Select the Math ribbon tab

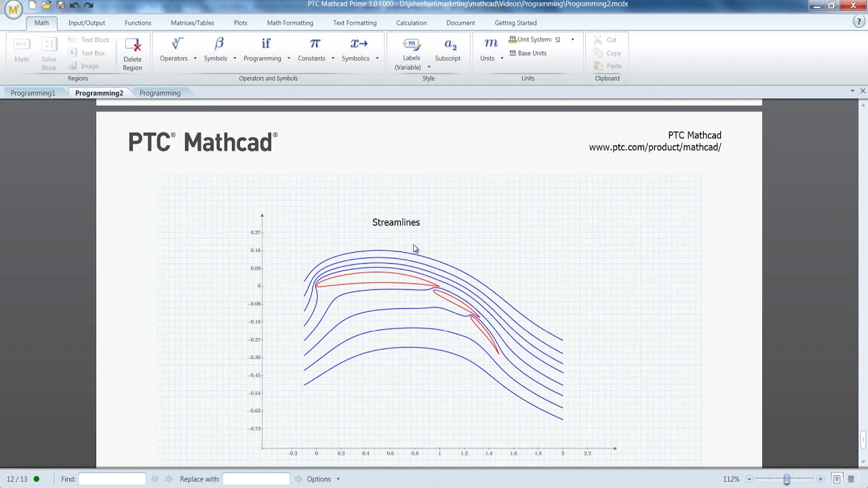pyautogui.click(x=41, y=22)
